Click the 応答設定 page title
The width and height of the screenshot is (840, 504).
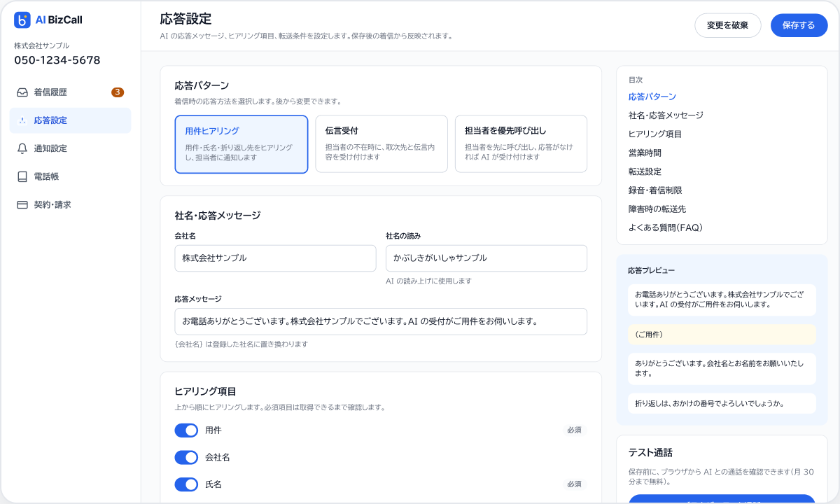185,19
